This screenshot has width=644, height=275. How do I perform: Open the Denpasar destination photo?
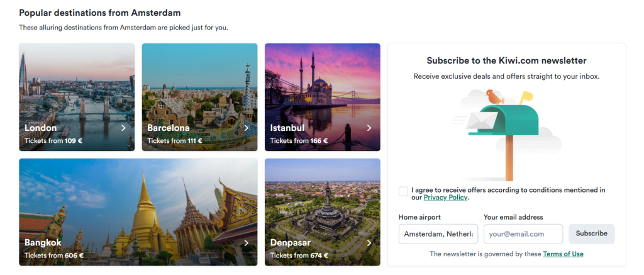coord(322,201)
